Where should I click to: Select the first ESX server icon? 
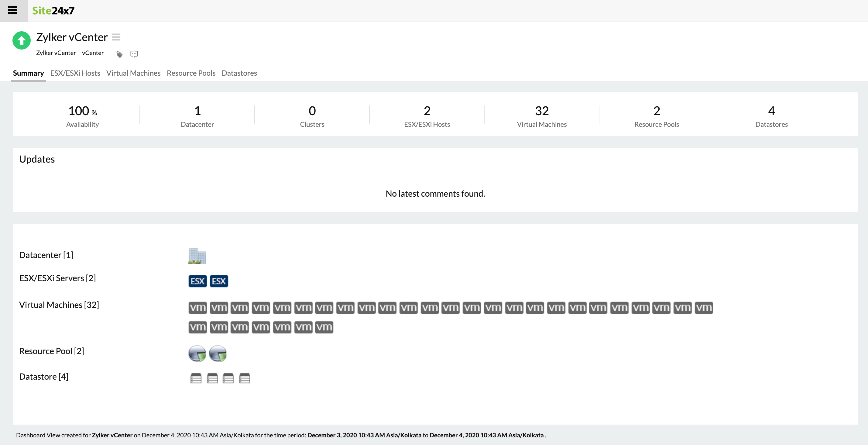(x=198, y=281)
